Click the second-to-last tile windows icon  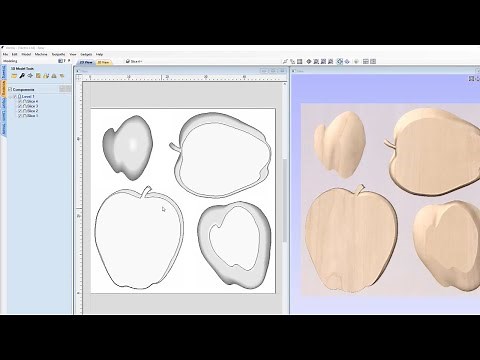(366, 61)
